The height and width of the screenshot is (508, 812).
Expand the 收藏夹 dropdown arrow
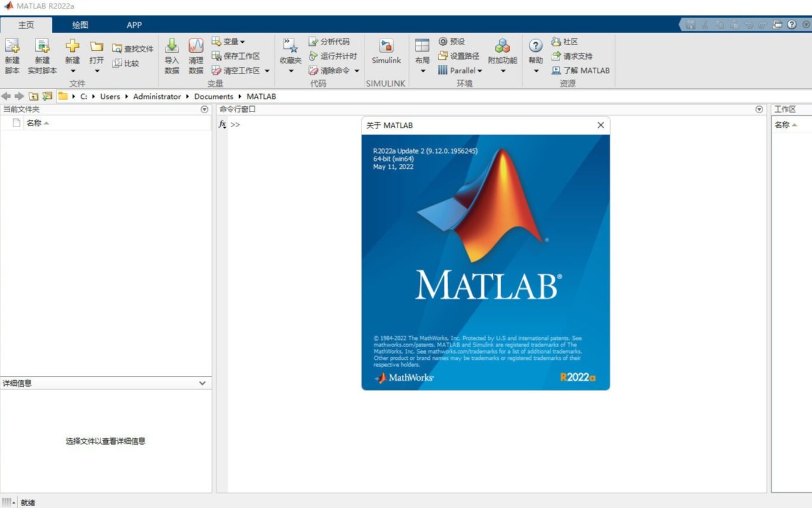click(290, 71)
